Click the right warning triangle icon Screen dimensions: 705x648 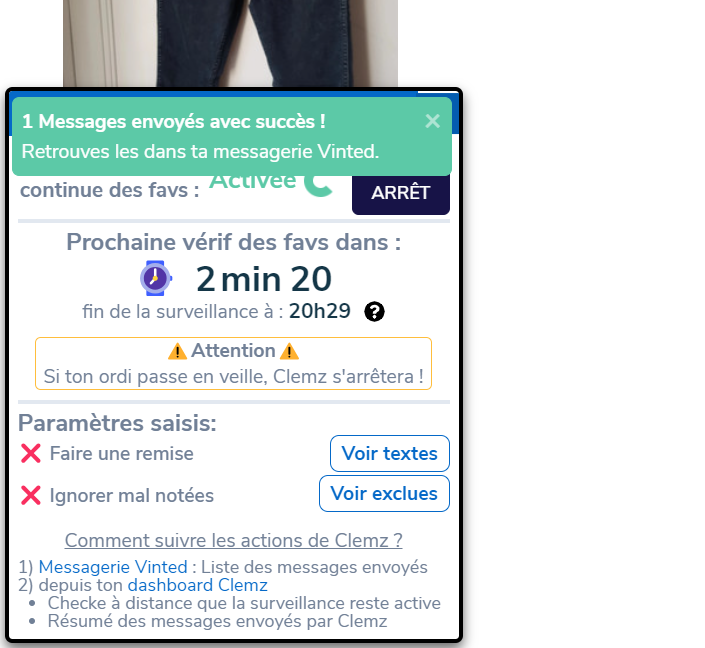point(289,351)
